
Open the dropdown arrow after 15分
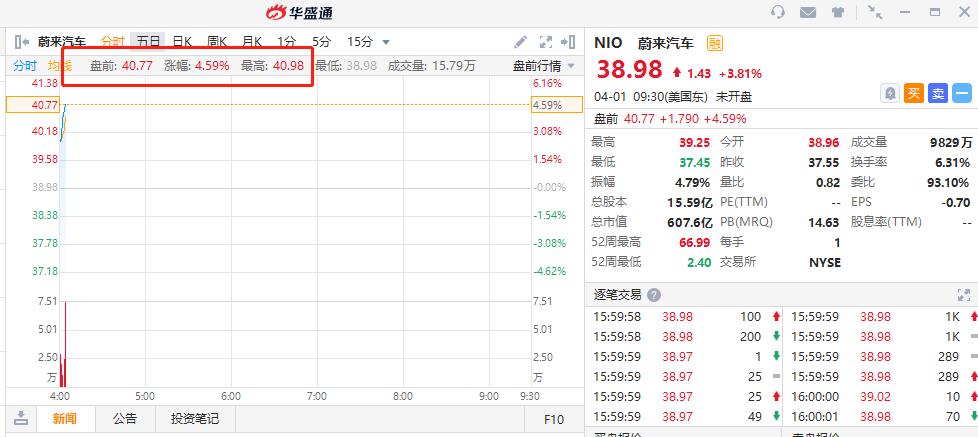pos(385,42)
